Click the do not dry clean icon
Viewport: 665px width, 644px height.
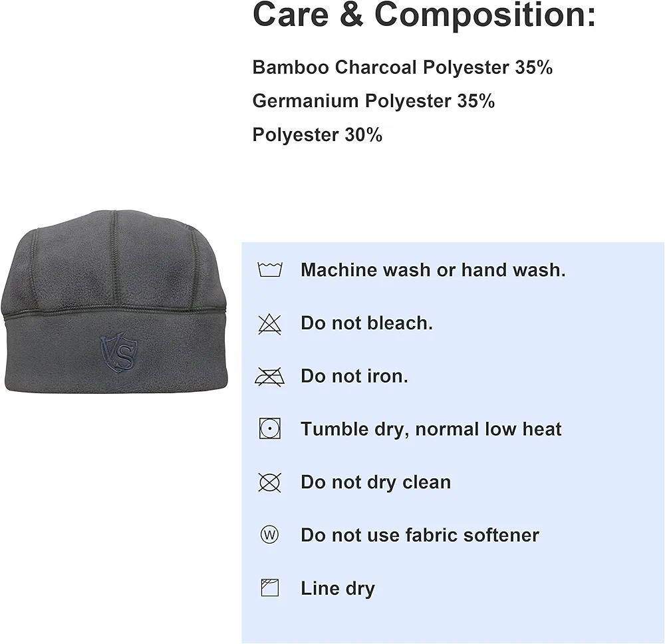click(270, 482)
